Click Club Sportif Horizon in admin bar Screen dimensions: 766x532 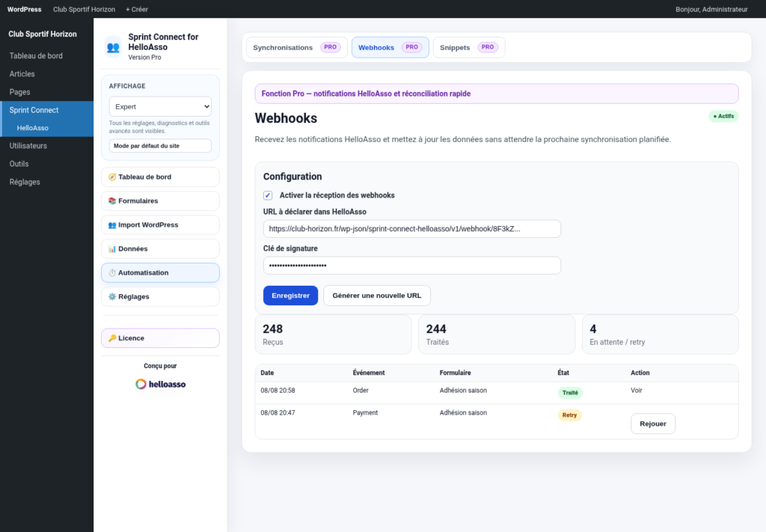point(84,9)
